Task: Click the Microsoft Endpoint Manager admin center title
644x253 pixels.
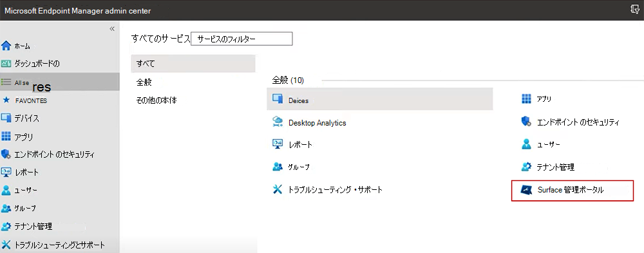Action: [x=78, y=11]
